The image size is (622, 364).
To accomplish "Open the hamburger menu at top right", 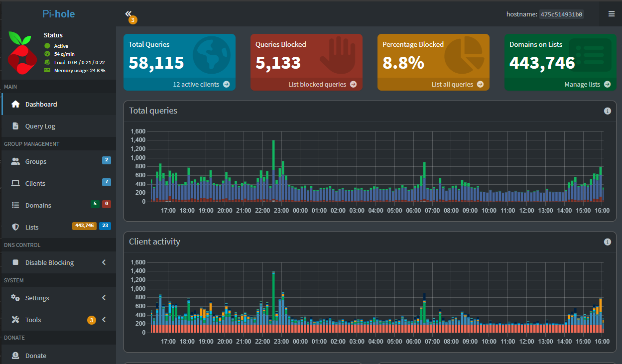I will 611,13.
